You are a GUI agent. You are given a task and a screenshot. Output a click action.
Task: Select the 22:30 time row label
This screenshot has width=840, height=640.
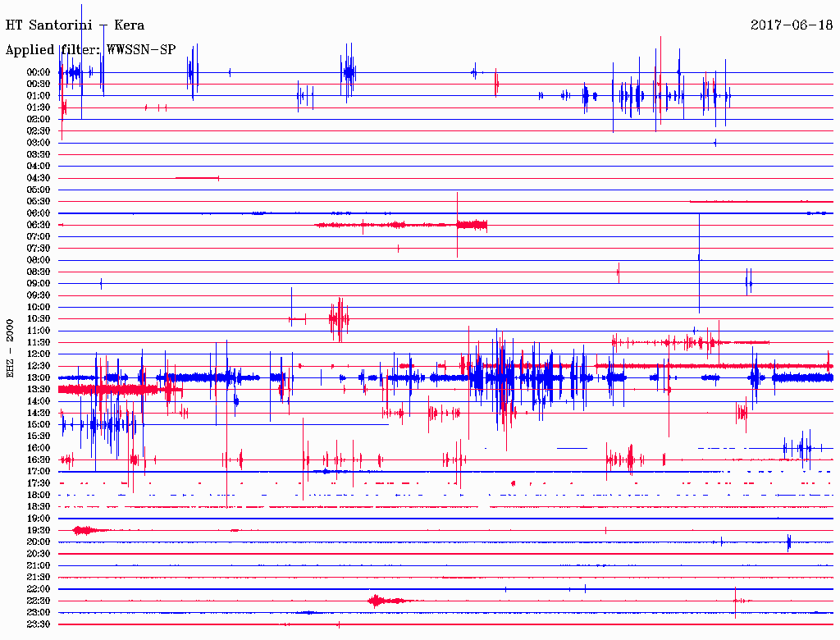(x=39, y=601)
